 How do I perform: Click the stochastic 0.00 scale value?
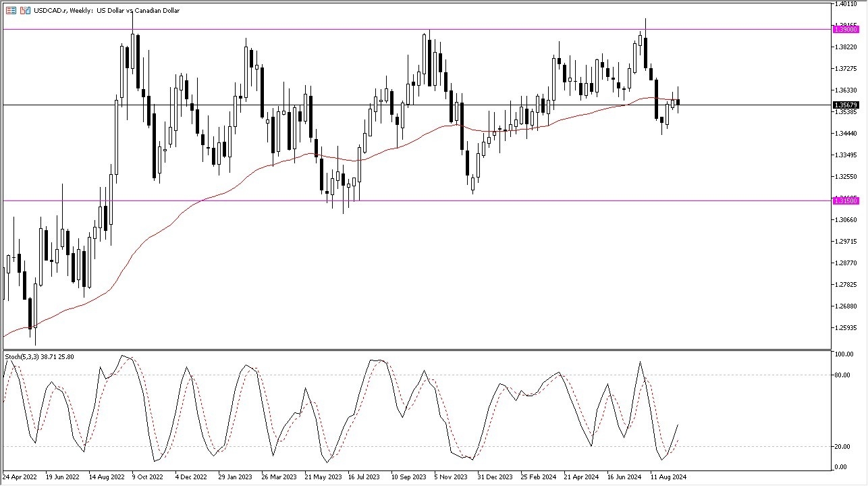click(x=842, y=466)
